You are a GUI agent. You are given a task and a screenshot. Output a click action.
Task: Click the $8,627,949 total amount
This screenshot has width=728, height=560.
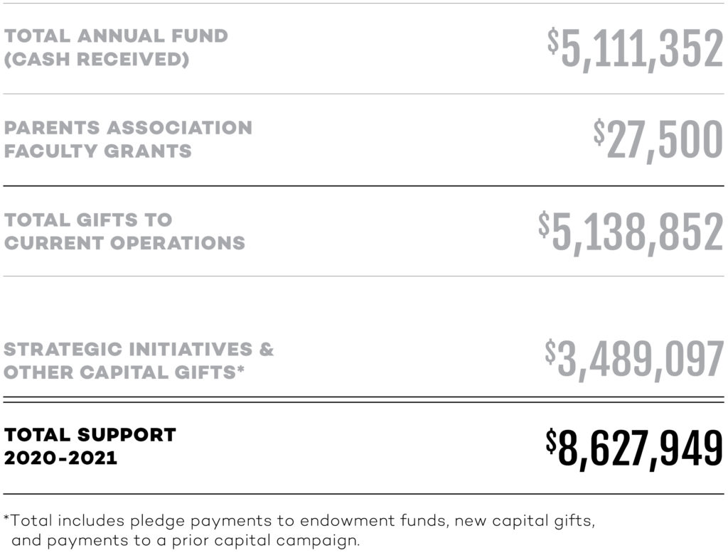click(x=635, y=448)
